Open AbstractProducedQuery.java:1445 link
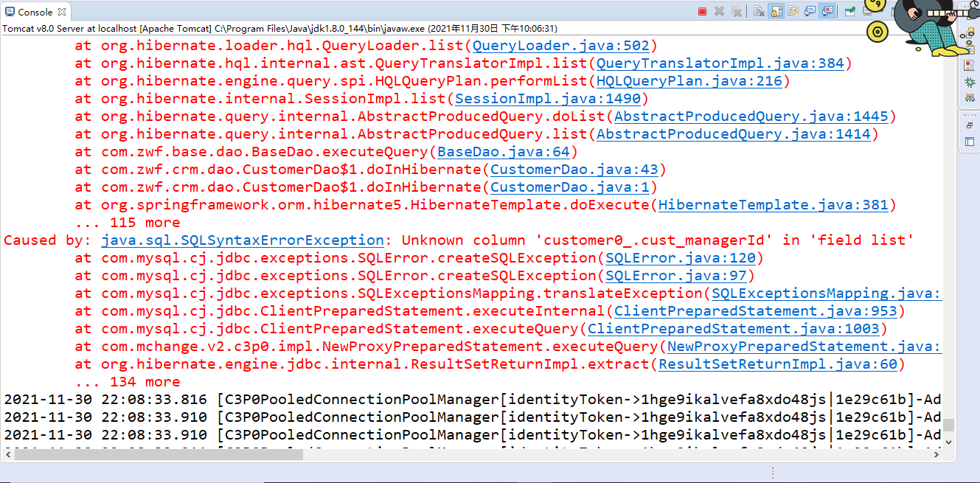Screen dimensions: 980x483 click(x=751, y=117)
